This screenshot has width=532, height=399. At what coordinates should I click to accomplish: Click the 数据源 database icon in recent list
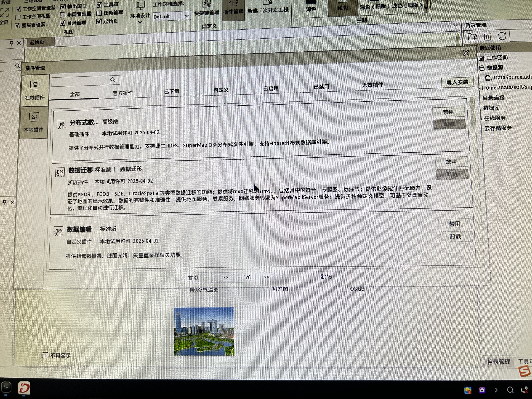(482, 68)
